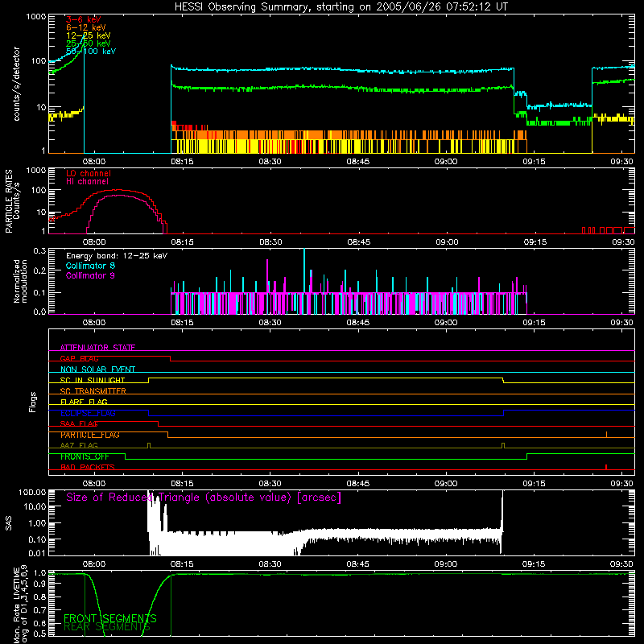Click the 0.3 y-axis value in the modulation panel
The width and height of the screenshot is (644, 644).
pyautogui.click(x=39, y=251)
